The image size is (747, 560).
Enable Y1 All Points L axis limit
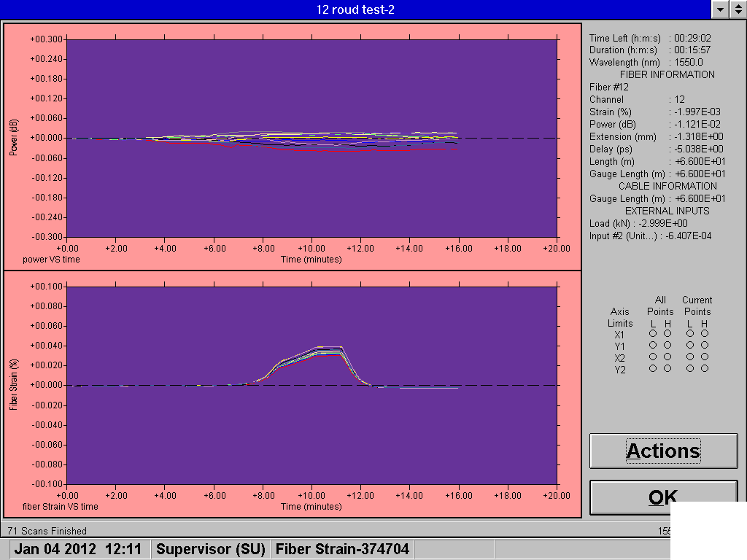[653, 345]
